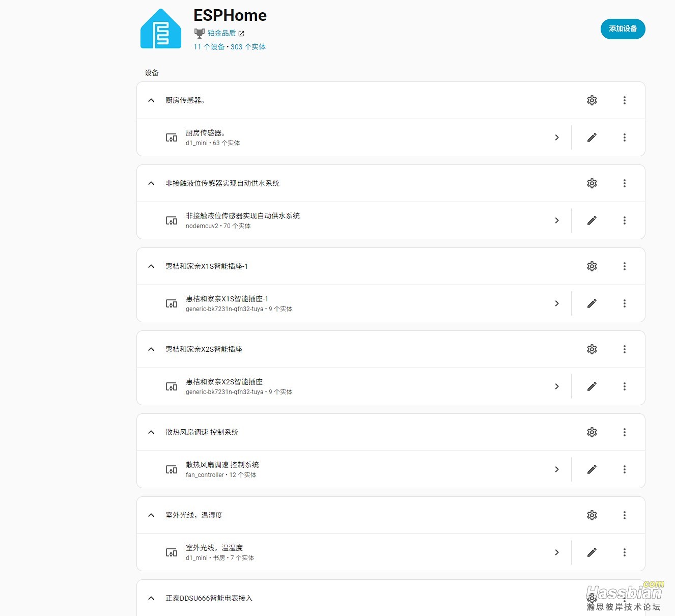Collapse the 惠桔和家亲X2S智能插座 section
This screenshot has width=675, height=616.
click(151, 349)
